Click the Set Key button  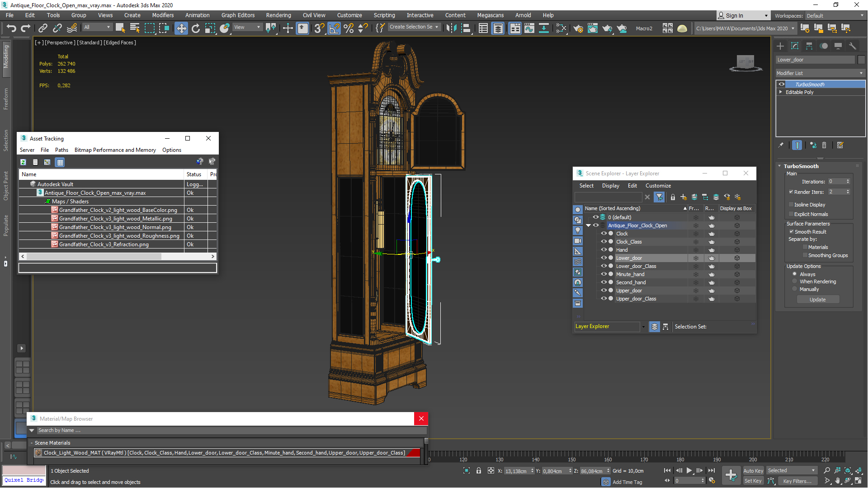[x=753, y=481]
